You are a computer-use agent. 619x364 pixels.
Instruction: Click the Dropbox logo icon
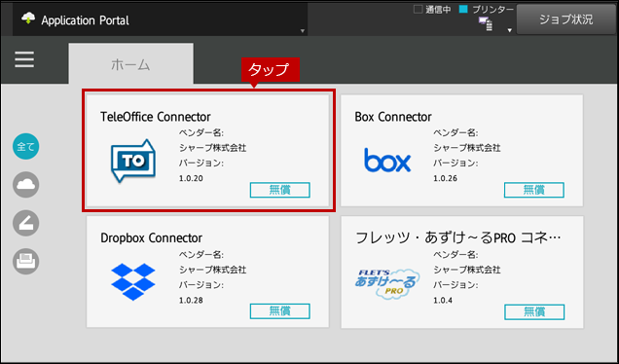(x=133, y=282)
